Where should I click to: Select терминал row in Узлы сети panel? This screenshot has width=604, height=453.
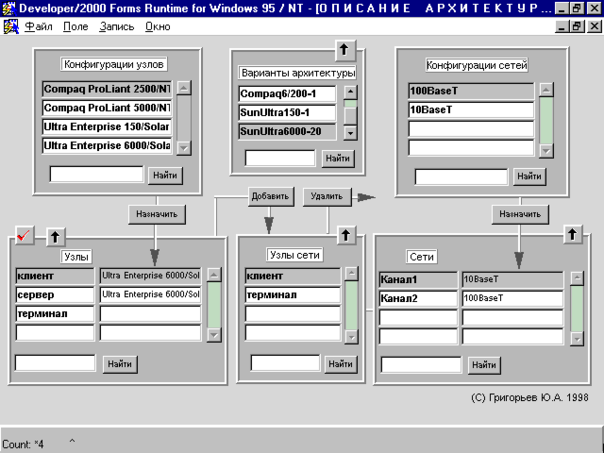click(x=293, y=295)
